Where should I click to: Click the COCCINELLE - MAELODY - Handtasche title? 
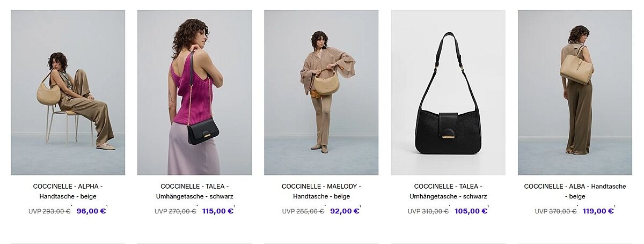[321, 191]
